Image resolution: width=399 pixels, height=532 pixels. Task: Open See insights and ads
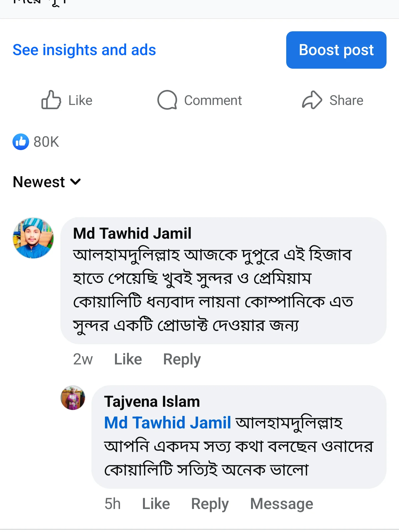(84, 50)
